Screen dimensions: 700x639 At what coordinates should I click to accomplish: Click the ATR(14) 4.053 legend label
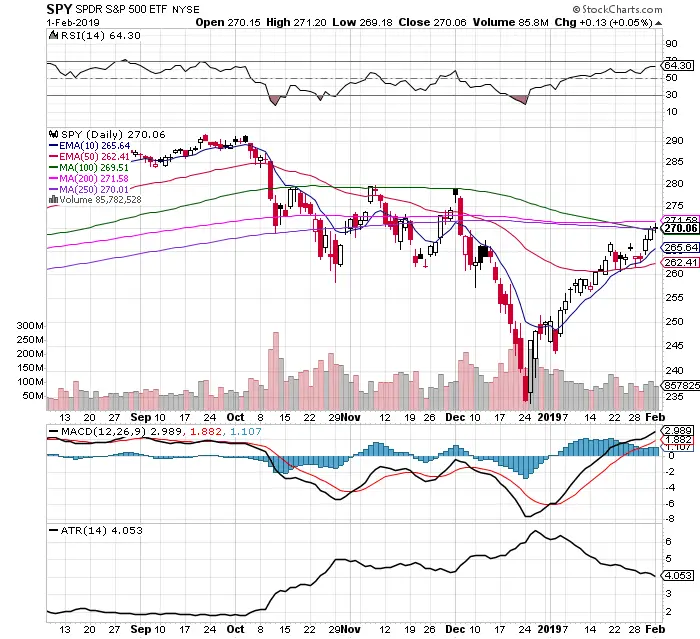[x=101, y=530]
